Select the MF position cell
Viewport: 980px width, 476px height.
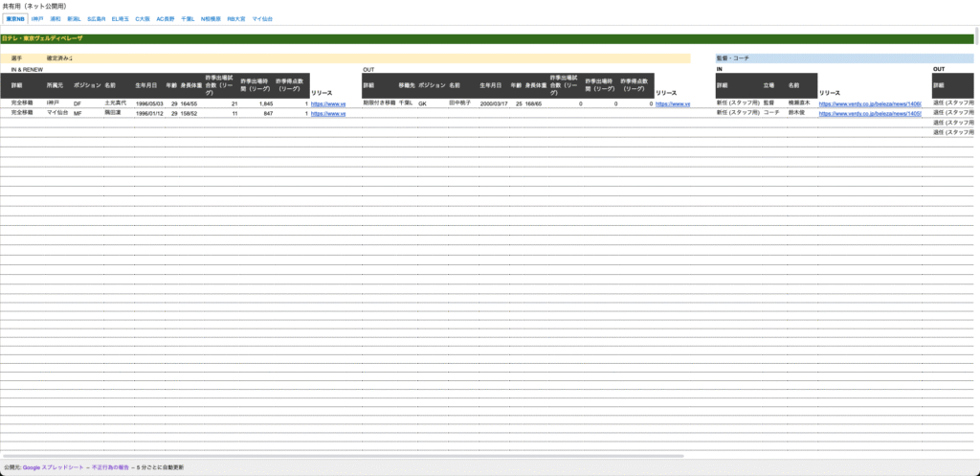coord(78,114)
